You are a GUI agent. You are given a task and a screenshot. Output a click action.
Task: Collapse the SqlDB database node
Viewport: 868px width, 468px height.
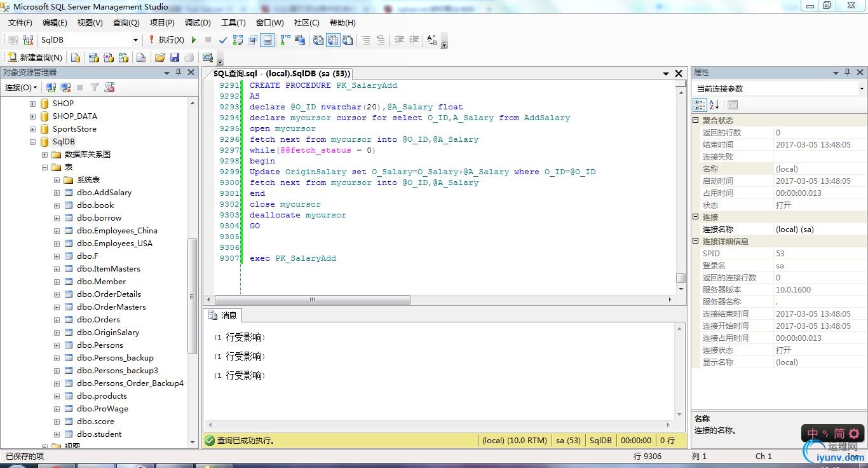tap(32, 141)
